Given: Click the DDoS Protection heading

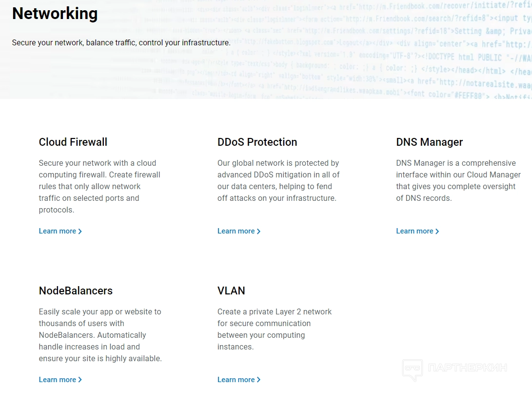Looking at the screenshot, I should pyautogui.click(x=257, y=142).
